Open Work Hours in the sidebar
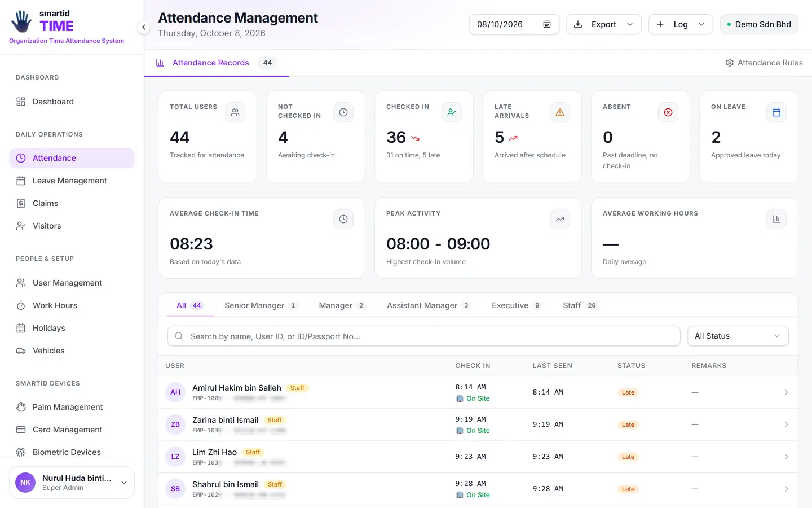Screen dimensions: 812x508 (x=72, y=305)
